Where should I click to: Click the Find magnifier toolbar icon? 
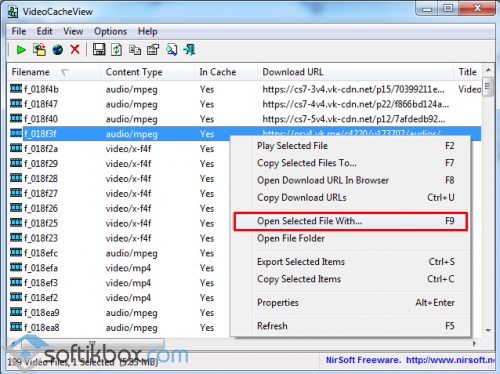click(171, 50)
